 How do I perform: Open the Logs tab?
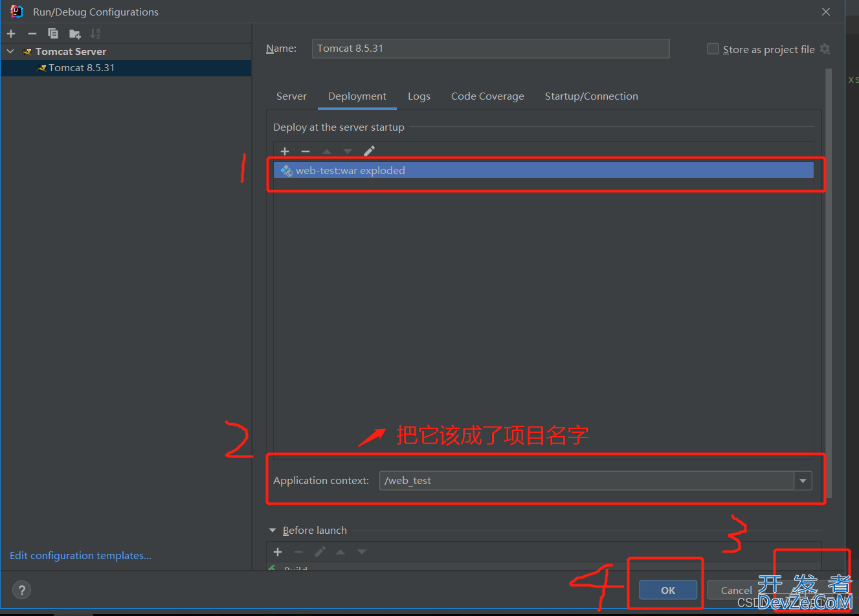coord(419,96)
